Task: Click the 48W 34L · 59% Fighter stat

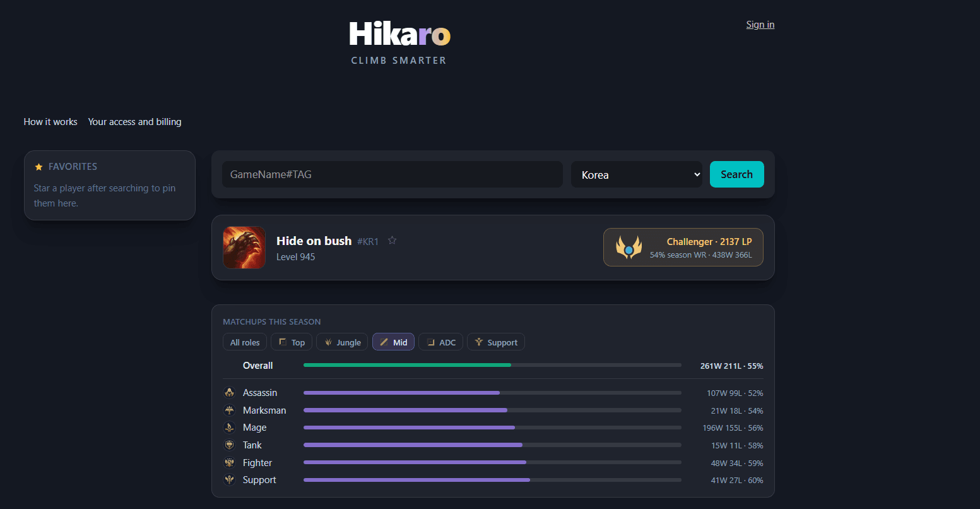Action: 737,463
